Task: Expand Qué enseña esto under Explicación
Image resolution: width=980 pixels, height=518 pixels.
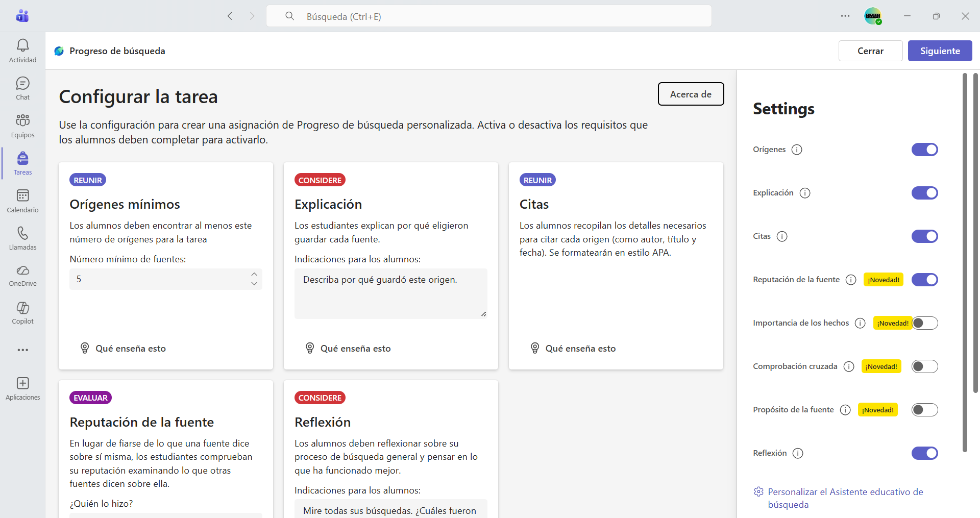Action: pos(348,349)
